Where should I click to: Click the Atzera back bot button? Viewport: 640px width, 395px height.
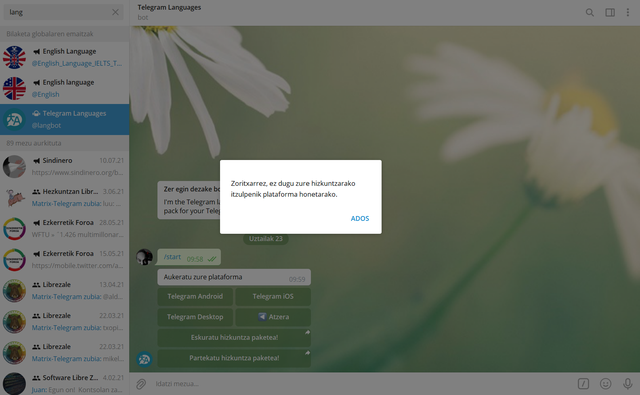point(273,317)
